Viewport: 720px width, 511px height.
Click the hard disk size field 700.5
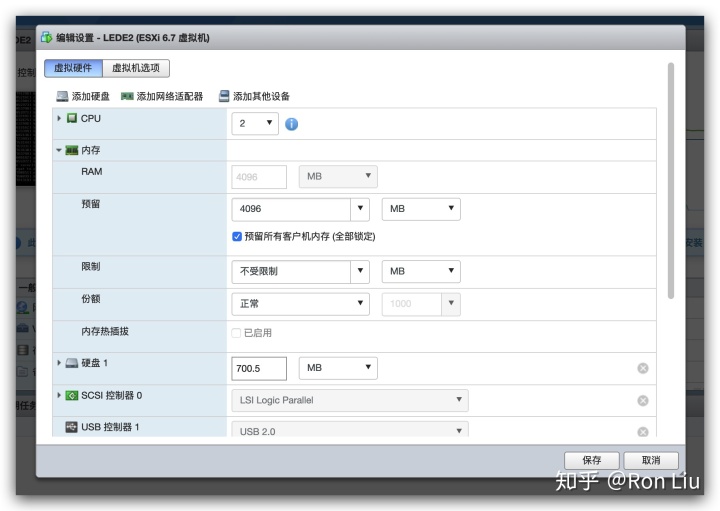click(259, 369)
